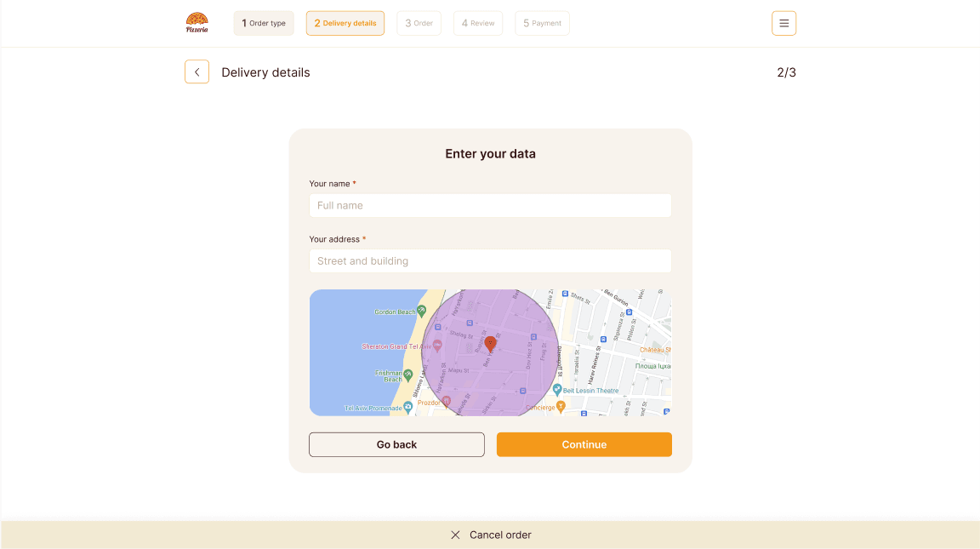Focus the Street and building field
The height and width of the screenshot is (549, 980).
(491, 261)
